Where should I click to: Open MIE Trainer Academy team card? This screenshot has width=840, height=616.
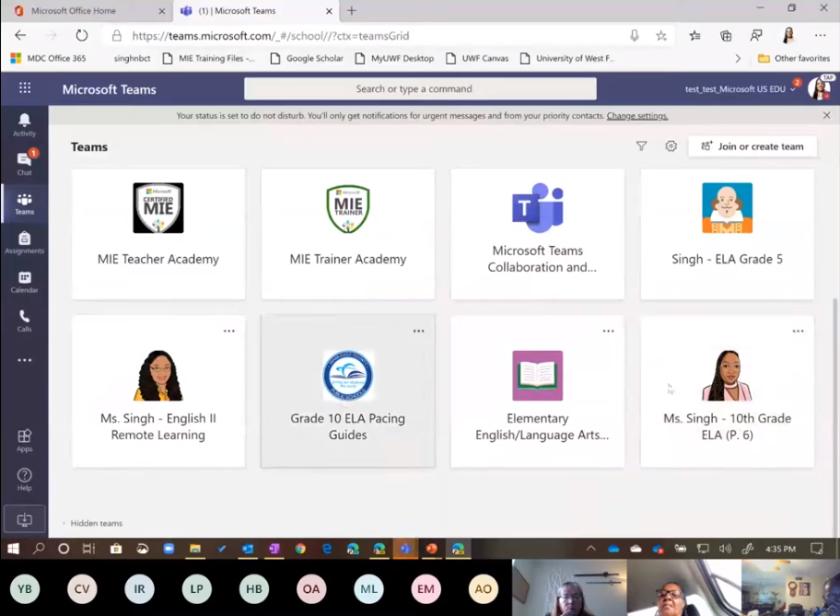click(348, 234)
